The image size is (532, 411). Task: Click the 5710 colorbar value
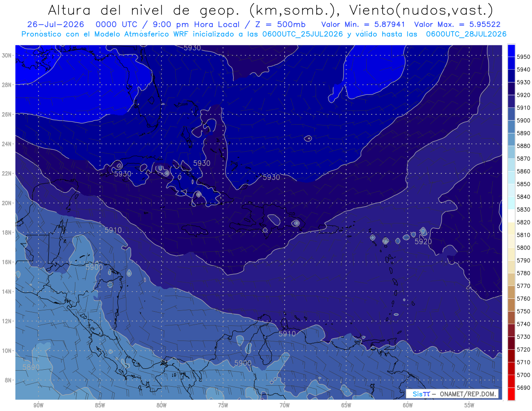[x=524, y=362]
